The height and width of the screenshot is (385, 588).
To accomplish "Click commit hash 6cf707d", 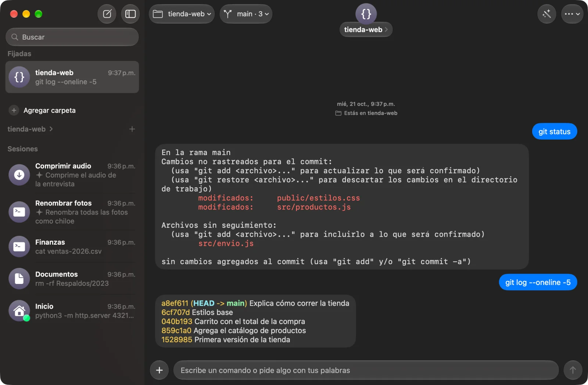I will (x=175, y=313).
